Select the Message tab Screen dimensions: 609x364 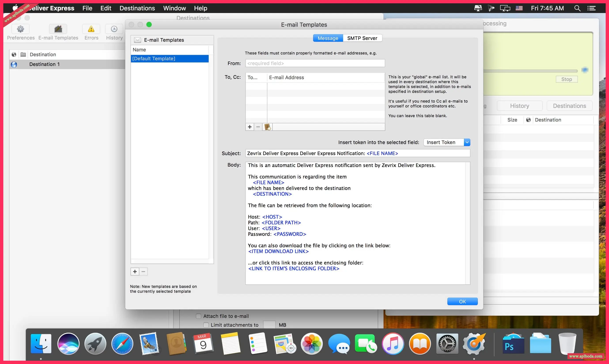tap(328, 38)
